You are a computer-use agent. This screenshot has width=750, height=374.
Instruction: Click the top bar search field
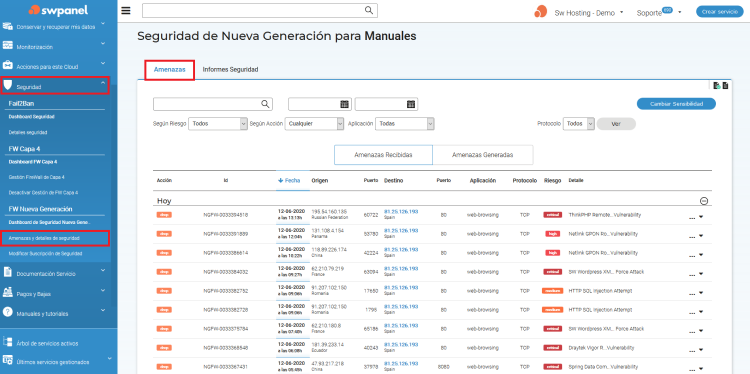click(x=260, y=11)
